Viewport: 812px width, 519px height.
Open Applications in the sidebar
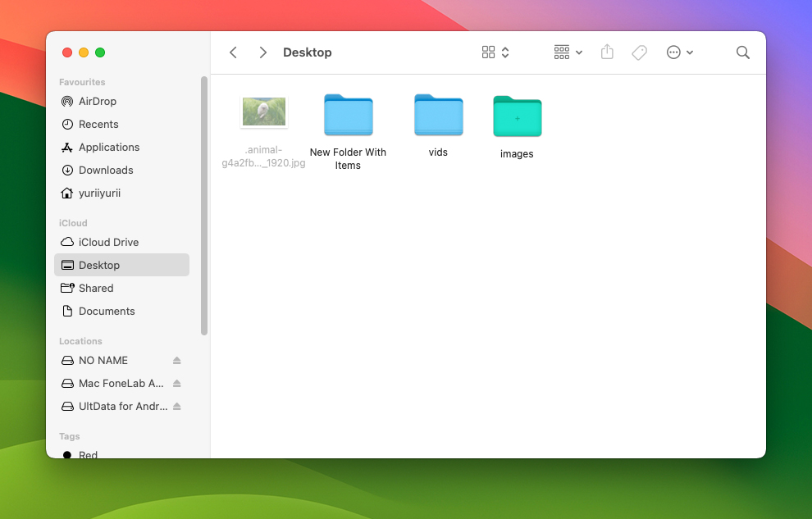pyautogui.click(x=121, y=147)
